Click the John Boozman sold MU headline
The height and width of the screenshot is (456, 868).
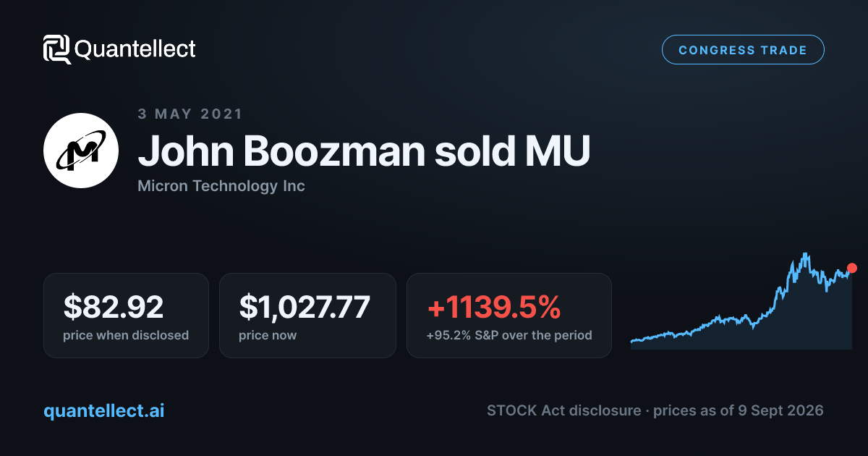point(364,151)
